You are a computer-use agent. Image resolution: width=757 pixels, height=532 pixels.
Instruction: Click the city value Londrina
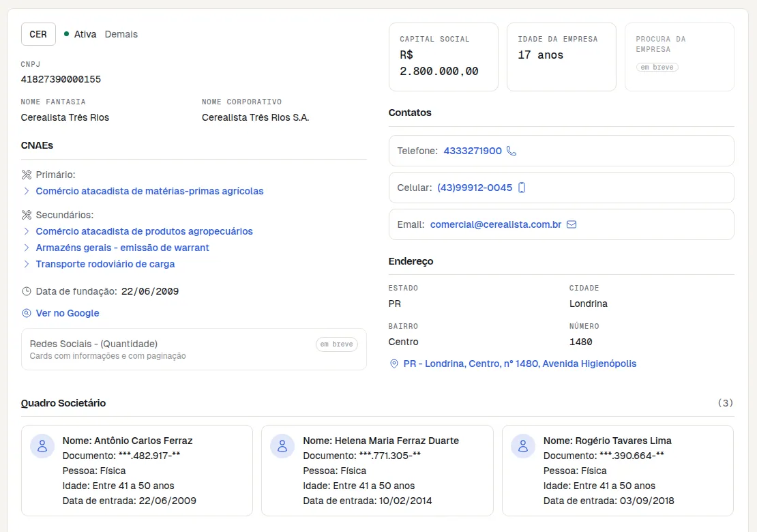[589, 304]
